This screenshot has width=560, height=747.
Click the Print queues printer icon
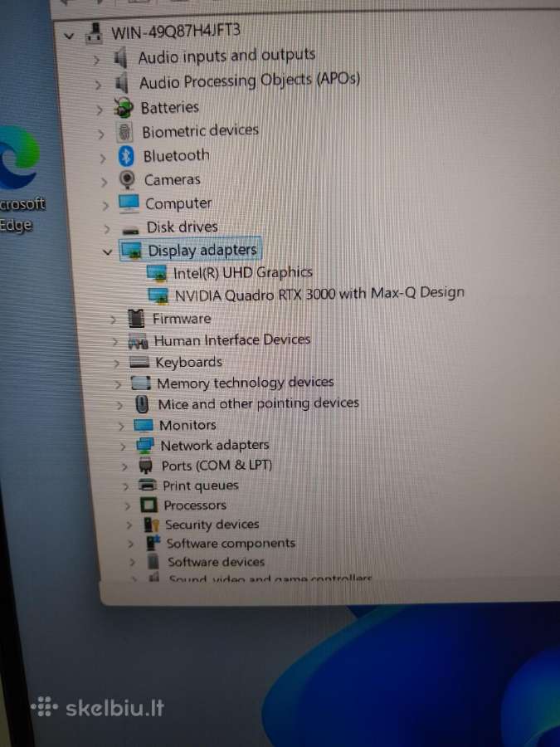[147, 485]
